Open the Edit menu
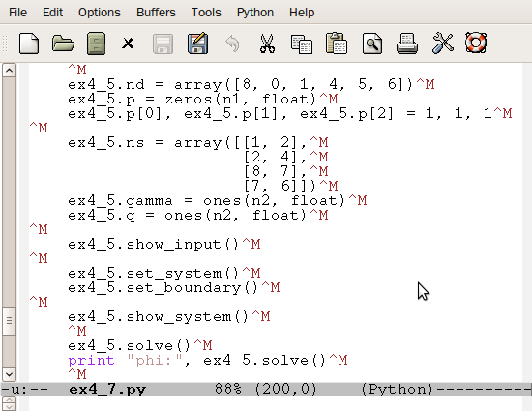The width and height of the screenshot is (532, 411). (52, 13)
